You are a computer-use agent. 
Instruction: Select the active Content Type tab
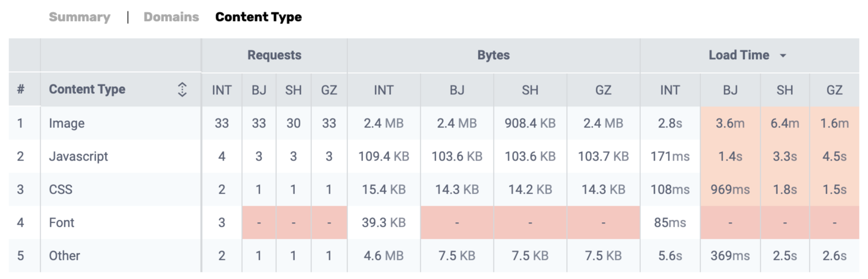[x=258, y=17]
